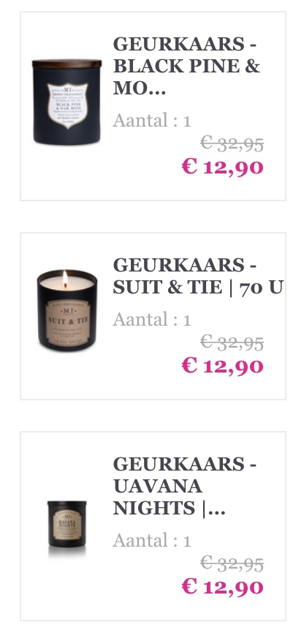Click the crossed-out €32,95 price for Uavana Nights

232,563
